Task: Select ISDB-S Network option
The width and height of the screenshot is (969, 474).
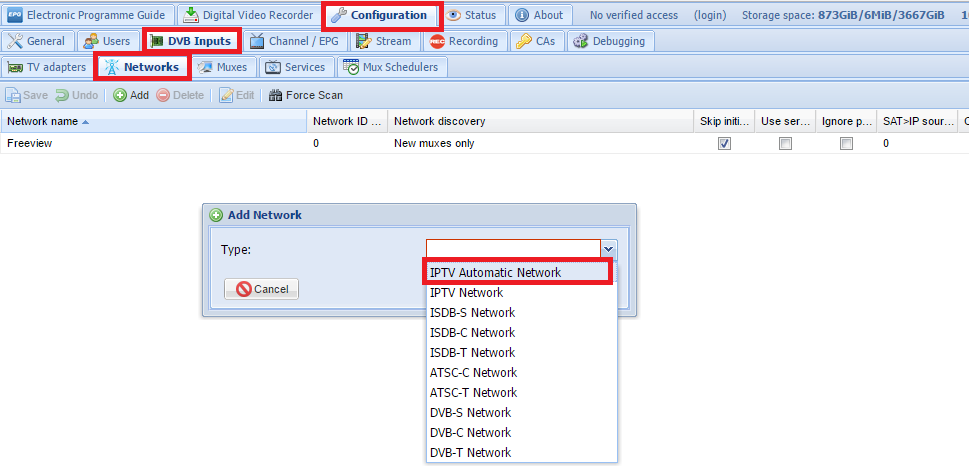Action: pyautogui.click(x=522, y=313)
